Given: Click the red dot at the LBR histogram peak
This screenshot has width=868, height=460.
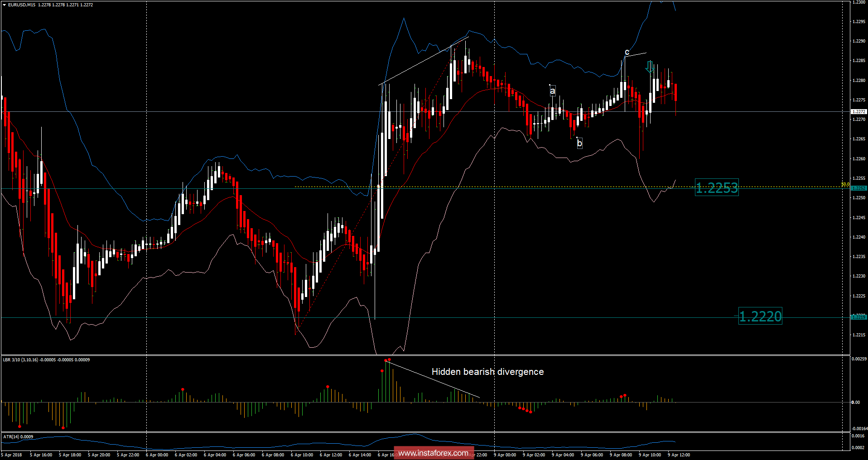Looking at the screenshot, I should point(389,359).
